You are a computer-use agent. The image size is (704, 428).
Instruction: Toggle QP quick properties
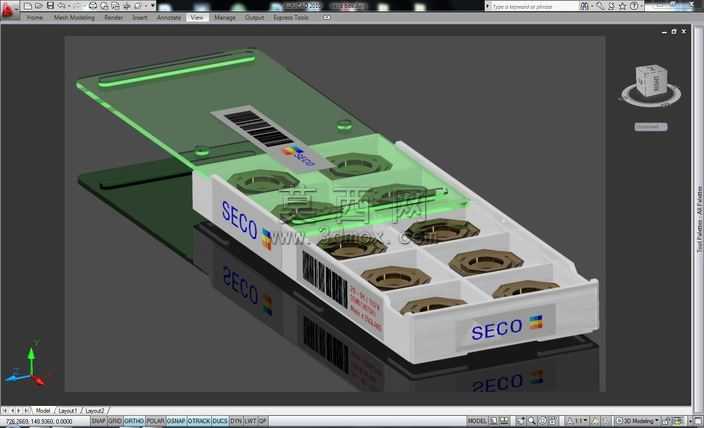[x=262, y=421]
